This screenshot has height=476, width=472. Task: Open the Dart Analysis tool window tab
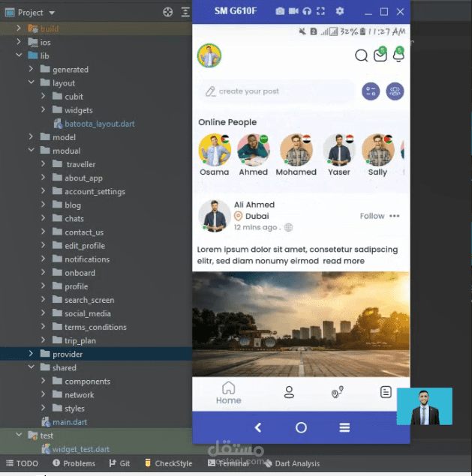coord(292,463)
